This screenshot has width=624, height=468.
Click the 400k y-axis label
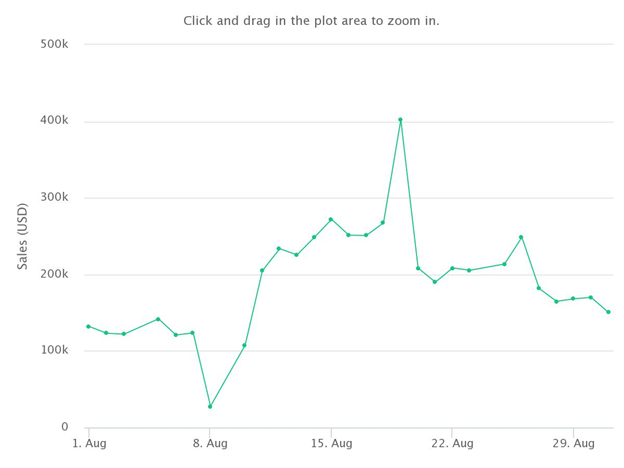point(54,120)
